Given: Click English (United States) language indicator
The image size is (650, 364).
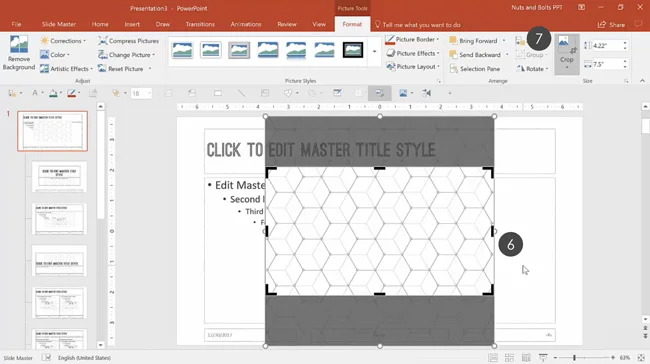Looking at the screenshot, I should (x=84, y=358).
